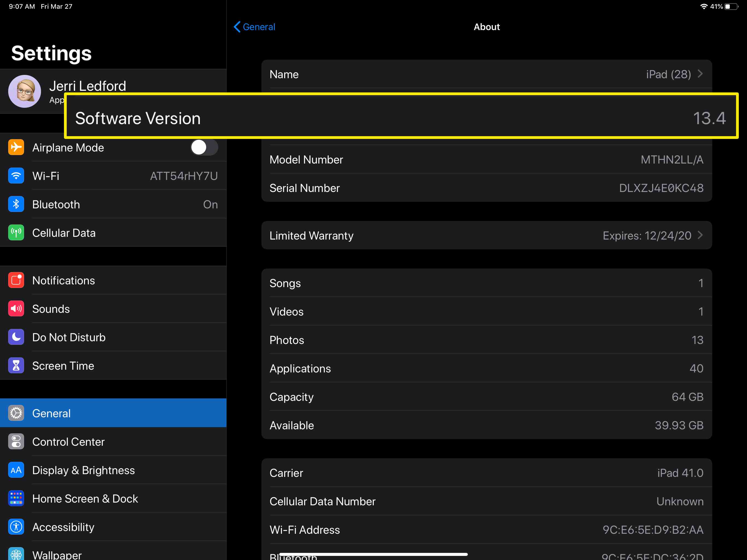Tap the Cellular Data Number Unknown value
Image resolution: width=747 pixels, height=560 pixels.
(680, 501)
